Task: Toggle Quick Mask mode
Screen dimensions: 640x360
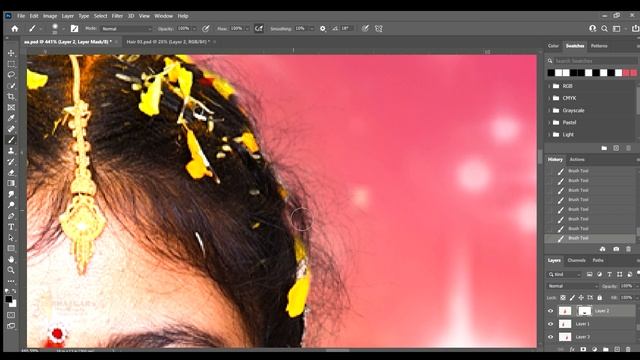Action: 11,315
